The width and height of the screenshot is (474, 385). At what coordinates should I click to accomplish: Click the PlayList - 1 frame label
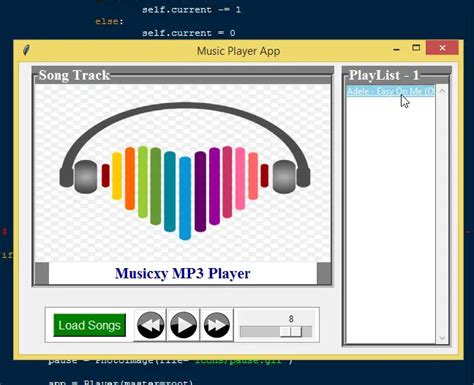point(384,75)
